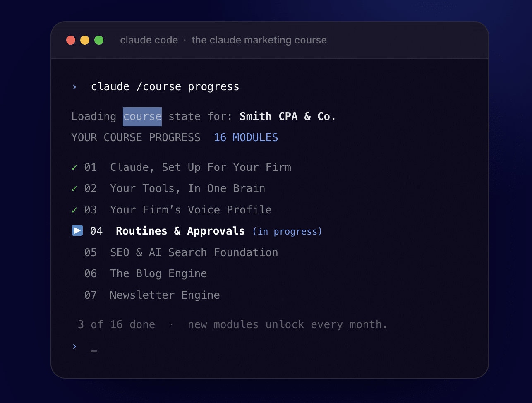This screenshot has width=532, height=403.
Task: Select module 'Your Tools, In One Brain'
Action: [x=187, y=188]
